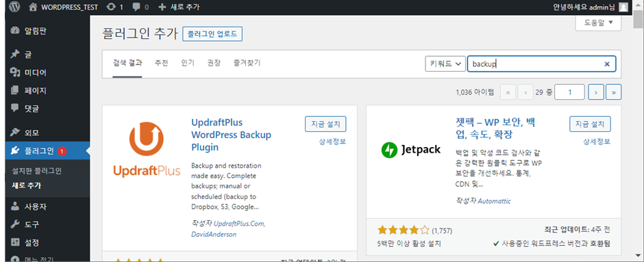
Task: Click the 페이지 pages icon
Action: coord(15,90)
